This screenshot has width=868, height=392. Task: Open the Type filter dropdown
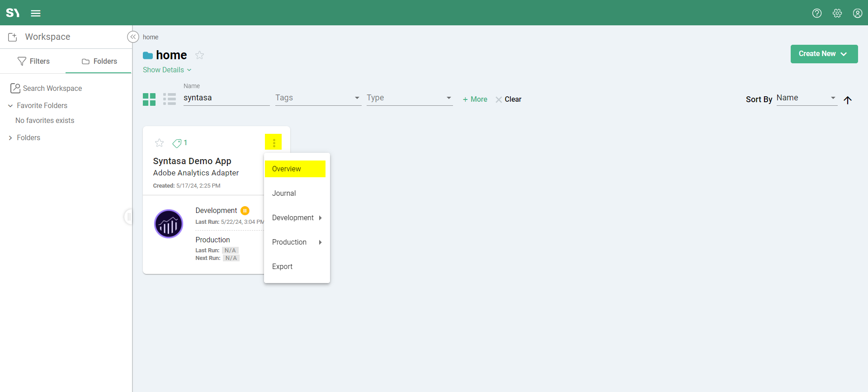409,98
